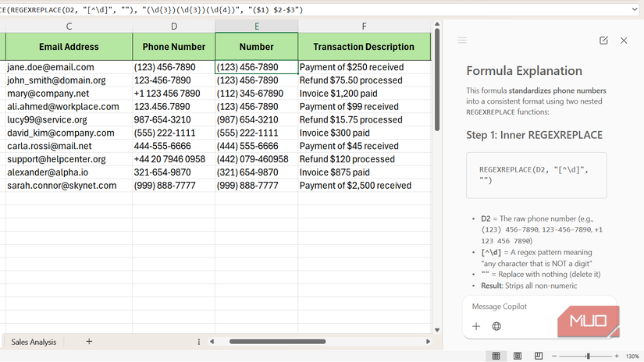The height and width of the screenshot is (362, 644).
Task: Select cell Refund $75.50 processed
Action: point(364,80)
